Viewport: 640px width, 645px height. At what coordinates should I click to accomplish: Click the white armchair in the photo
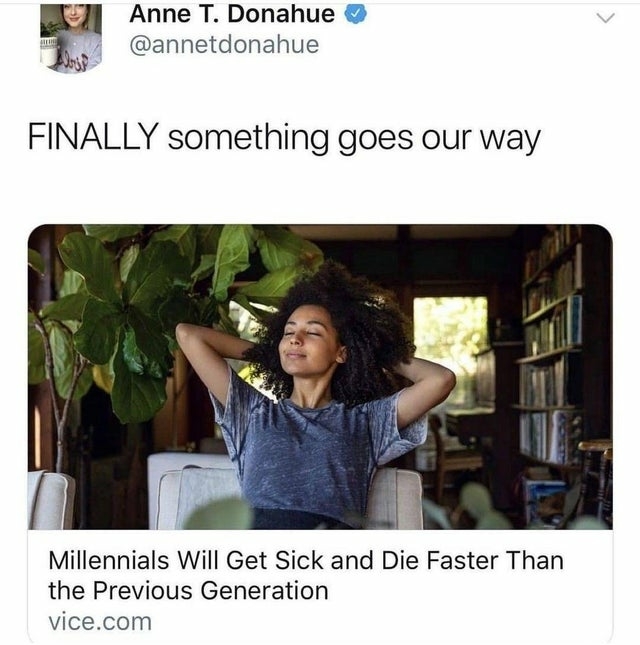284,492
